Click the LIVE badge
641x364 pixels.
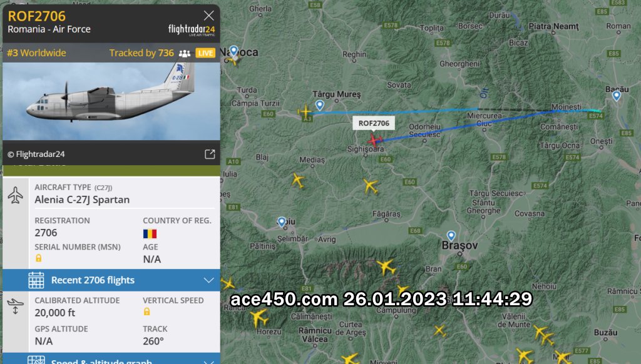pyautogui.click(x=205, y=53)
